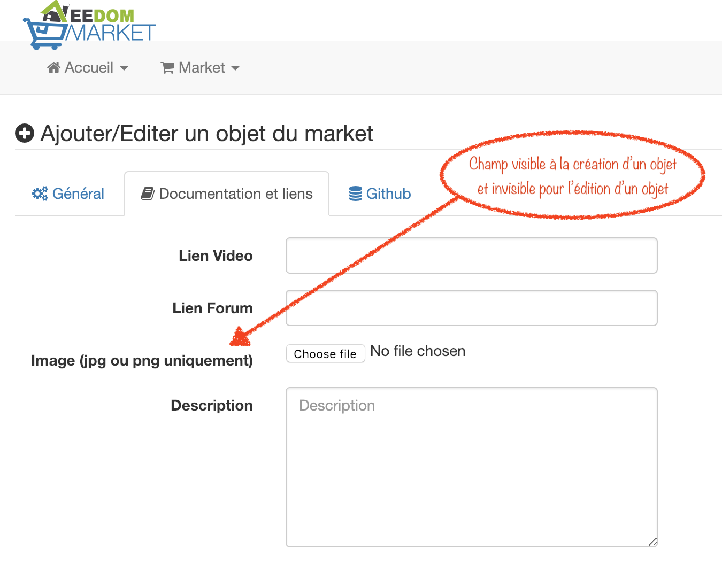This screenshot has height=588, width=722.
Task: Click the 'Lien Video' label
Action: [216, 256]
